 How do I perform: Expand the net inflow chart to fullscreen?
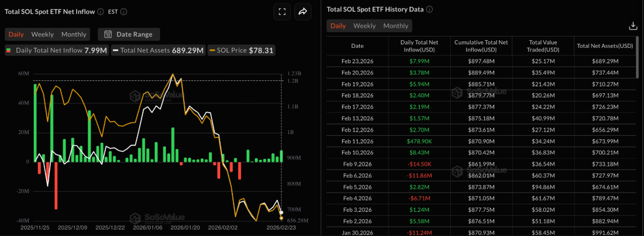pyautogui.click(x=282, y=11)
